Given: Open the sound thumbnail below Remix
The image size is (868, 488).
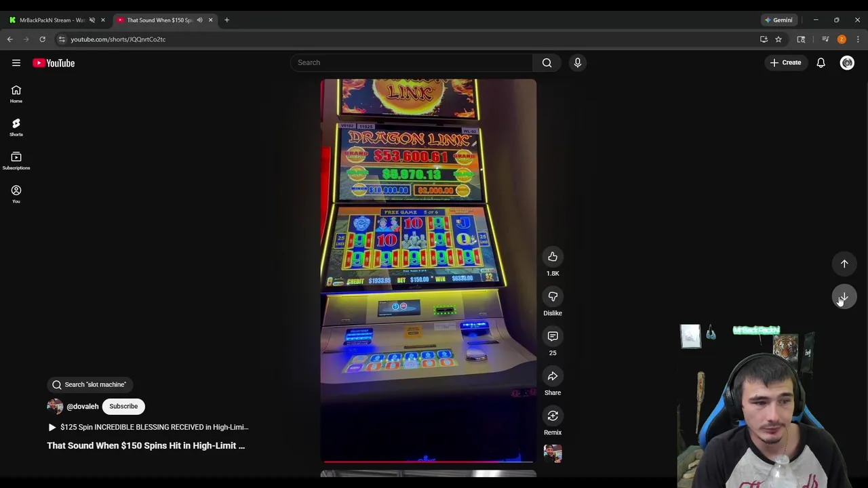Looking at the screenshot, I should (553, 453).
